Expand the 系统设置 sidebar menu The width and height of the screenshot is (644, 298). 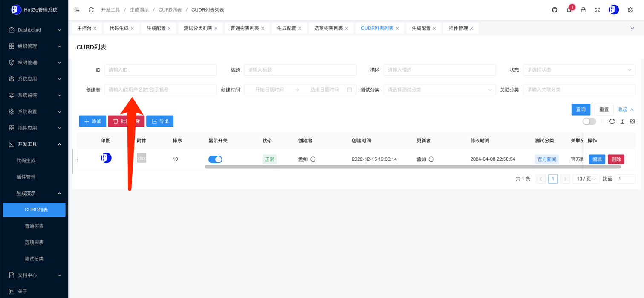34,112
